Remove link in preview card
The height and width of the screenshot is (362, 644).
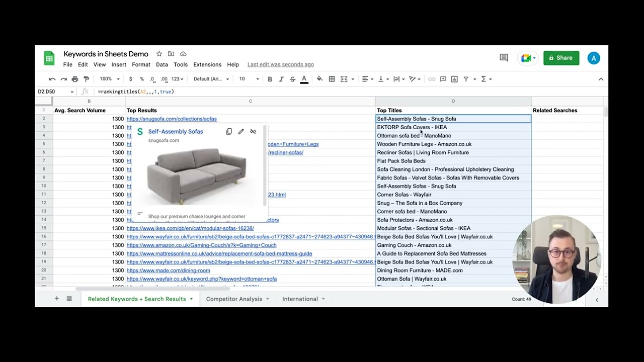[253, 132]
